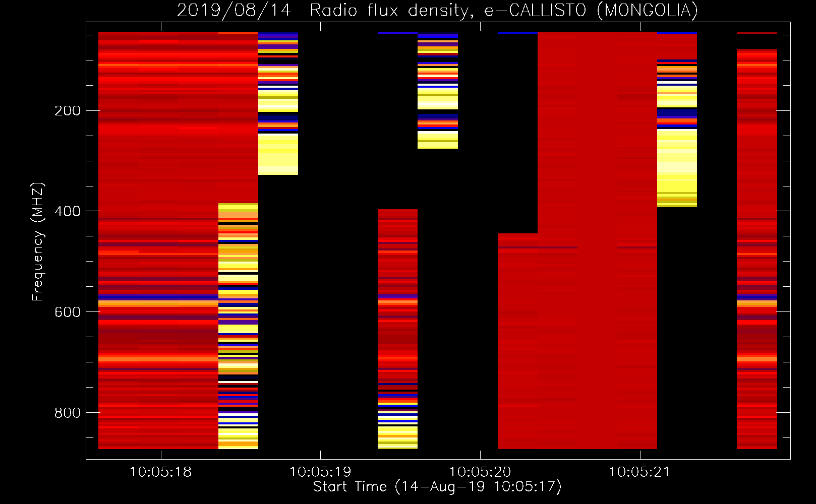The width and height of the screenshot is (816, 504).
Task: Click the plot title 'Radio flux density, e-CALLISTO (MONGOLIA)'
Action: [504, 10]
